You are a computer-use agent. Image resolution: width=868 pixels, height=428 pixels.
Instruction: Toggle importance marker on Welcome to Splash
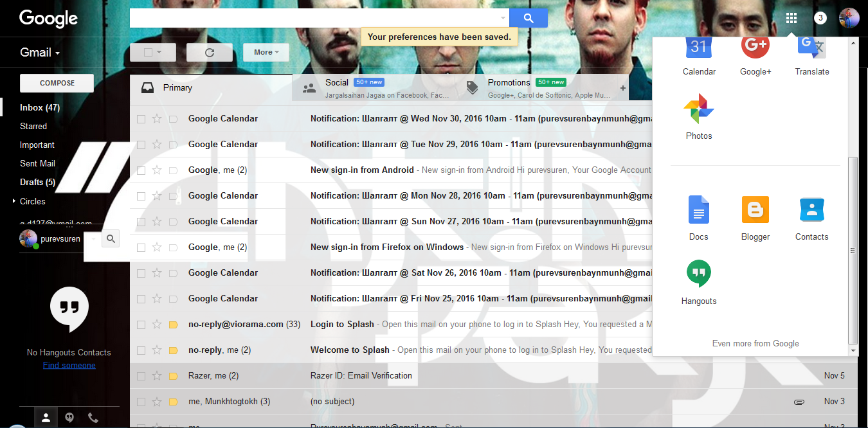coord(173,350)
